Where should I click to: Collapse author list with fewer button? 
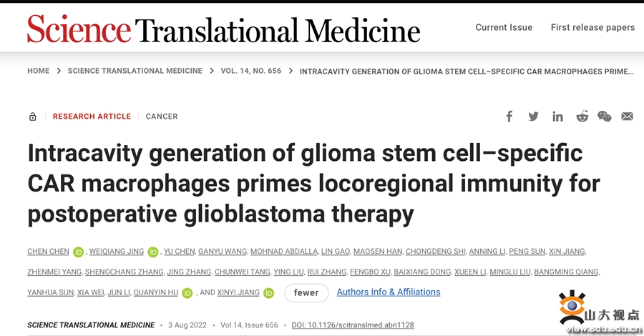point(306,293)
